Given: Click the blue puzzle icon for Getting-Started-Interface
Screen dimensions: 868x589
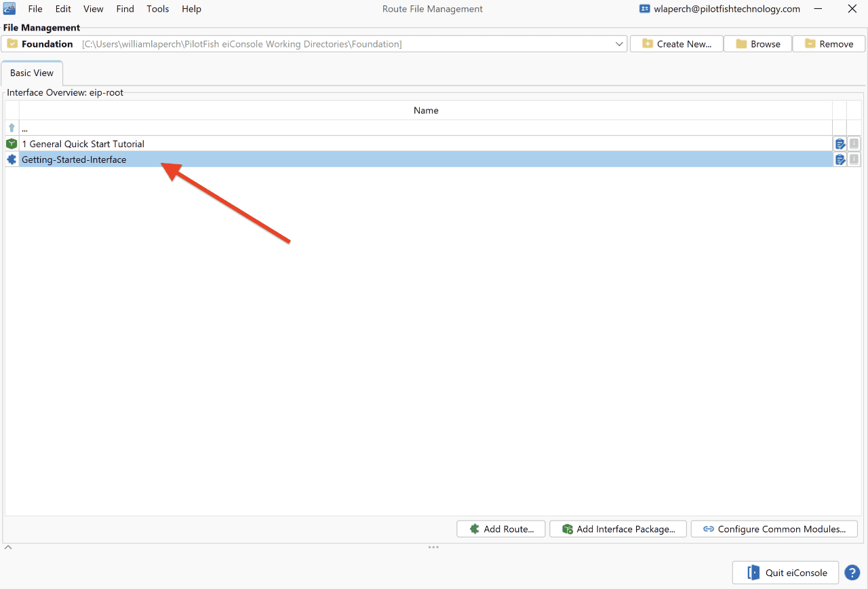Looking at the screenshot, I should pyautogui.click(x=12, y=159).
